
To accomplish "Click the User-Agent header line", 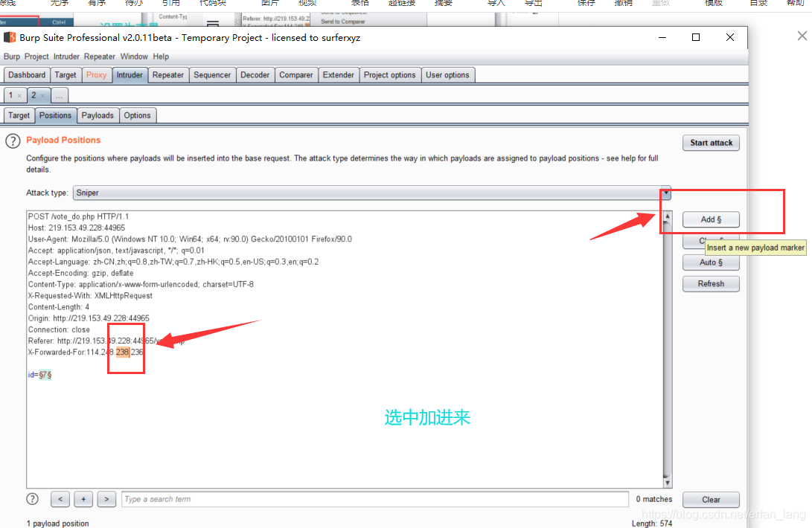I will tap(190, 239).
